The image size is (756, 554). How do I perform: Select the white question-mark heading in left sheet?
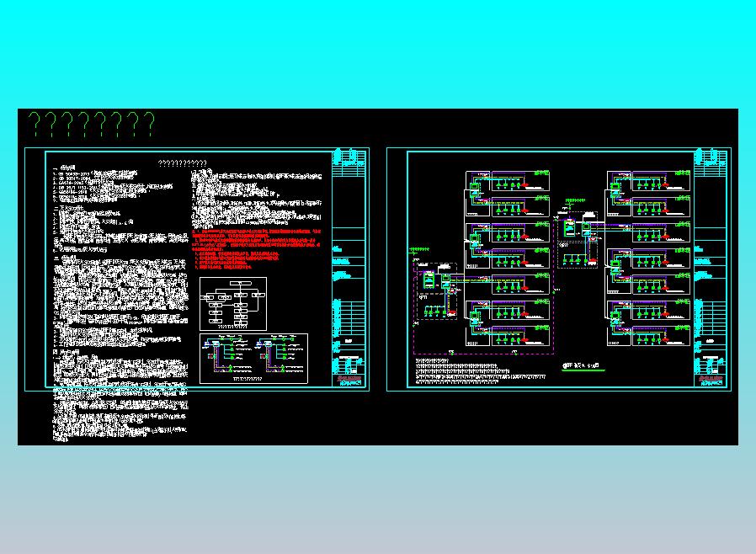183,164
